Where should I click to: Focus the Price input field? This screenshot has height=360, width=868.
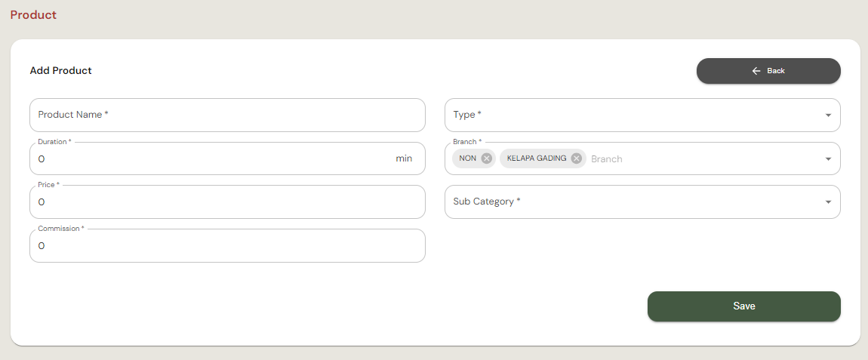(226, 202)
